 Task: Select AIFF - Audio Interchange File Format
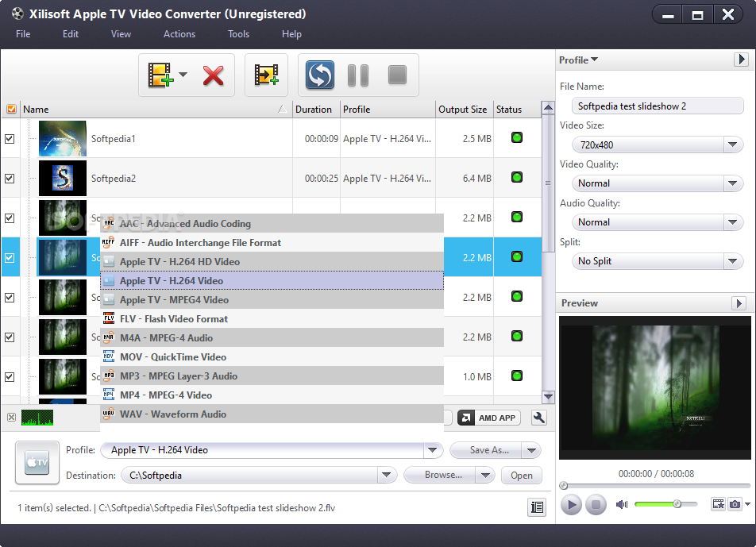[272, 242]
